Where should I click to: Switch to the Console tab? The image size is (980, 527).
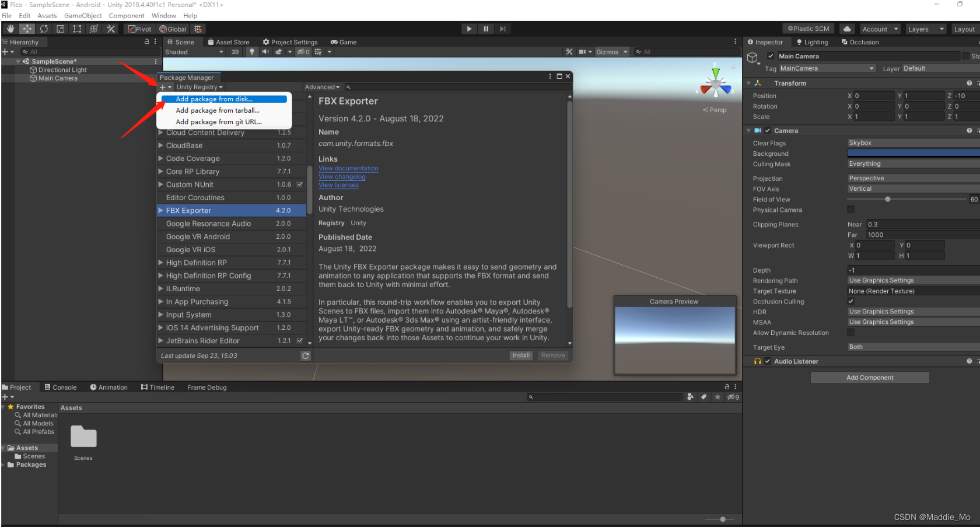tap(61, 388)
